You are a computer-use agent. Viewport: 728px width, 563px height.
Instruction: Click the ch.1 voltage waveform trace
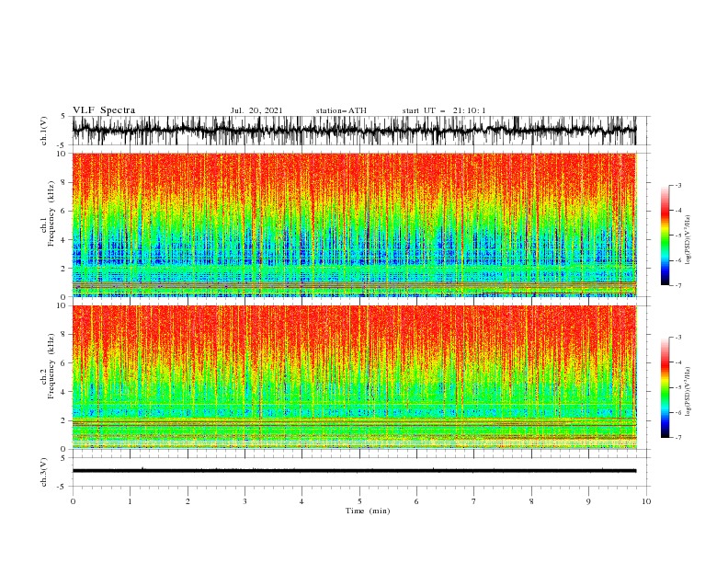(354, 131)
